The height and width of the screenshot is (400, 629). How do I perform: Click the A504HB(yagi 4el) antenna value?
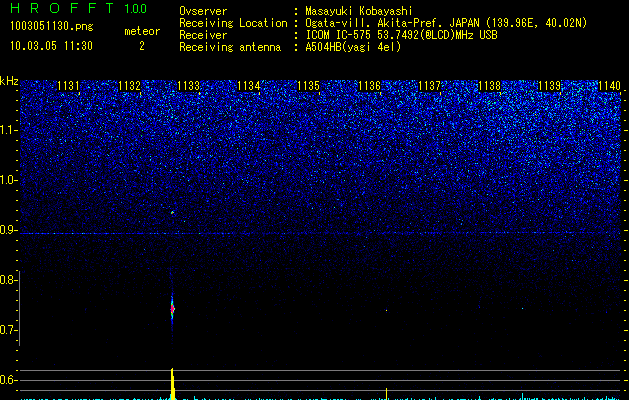coord(353,47)
